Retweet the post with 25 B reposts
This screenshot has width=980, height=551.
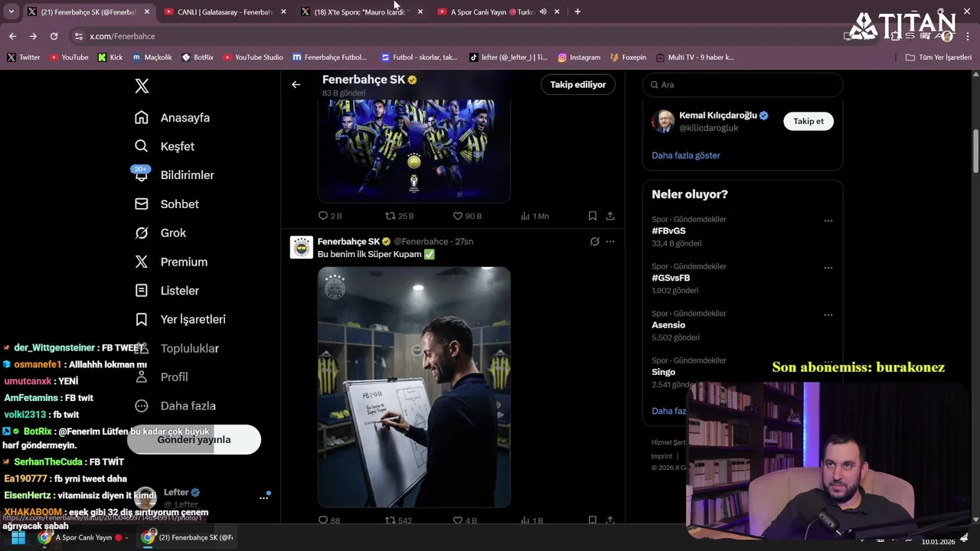coord(399,216)
